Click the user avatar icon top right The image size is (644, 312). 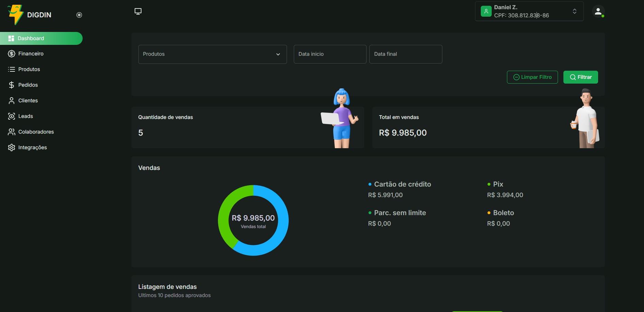pos(598,11)
